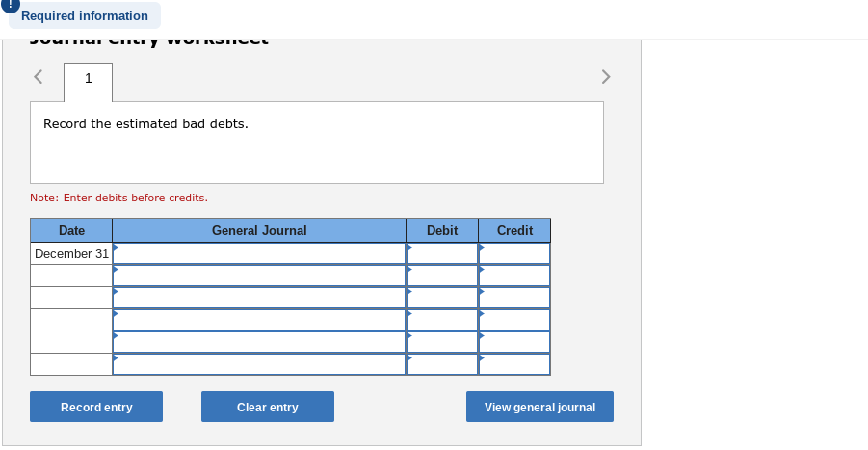
Task: Go to previous journal entry arrow
Action: pos(39,76)
